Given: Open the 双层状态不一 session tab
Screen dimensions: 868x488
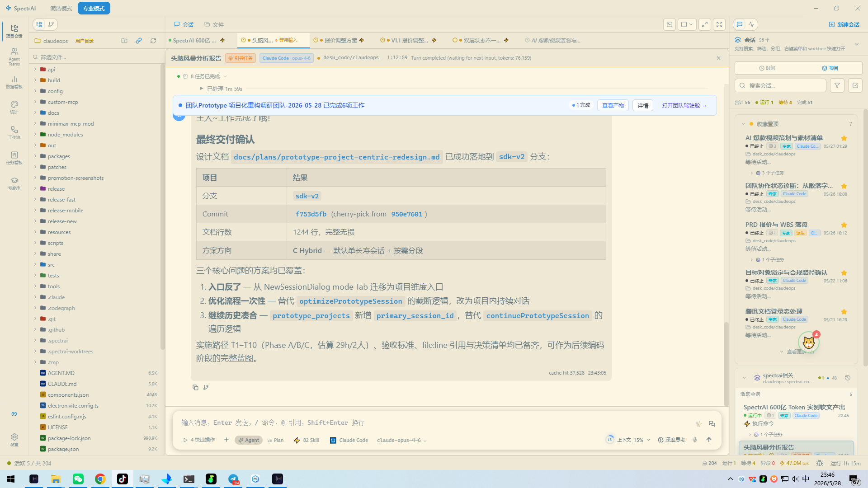Looking at the screenshot, I should tap(480, 41).
